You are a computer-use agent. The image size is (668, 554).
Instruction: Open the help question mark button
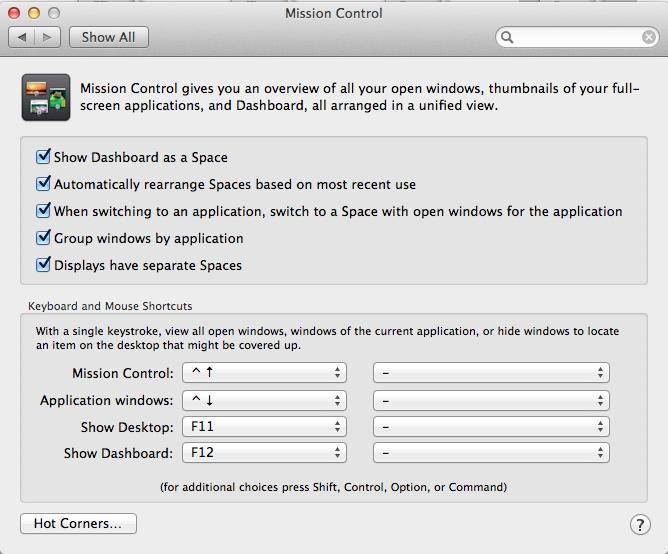[x=640, y=525]
